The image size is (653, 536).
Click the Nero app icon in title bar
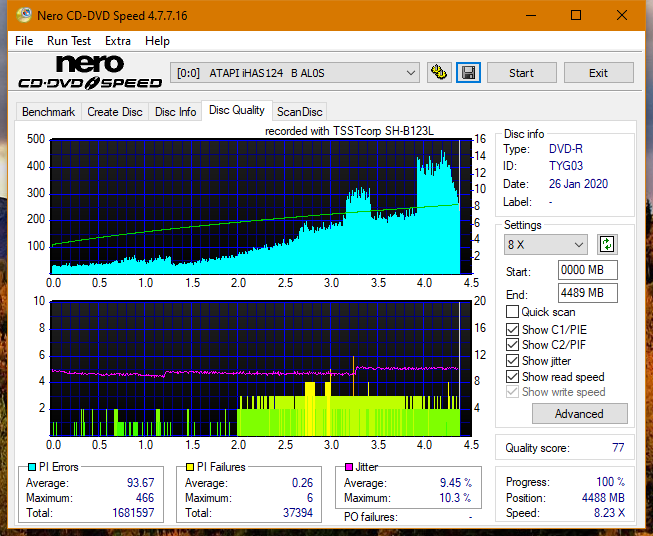pos(24,15)
